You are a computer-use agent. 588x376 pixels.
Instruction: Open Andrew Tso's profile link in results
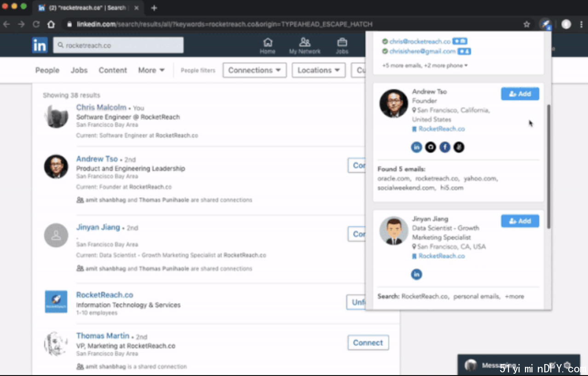point(97,159)
